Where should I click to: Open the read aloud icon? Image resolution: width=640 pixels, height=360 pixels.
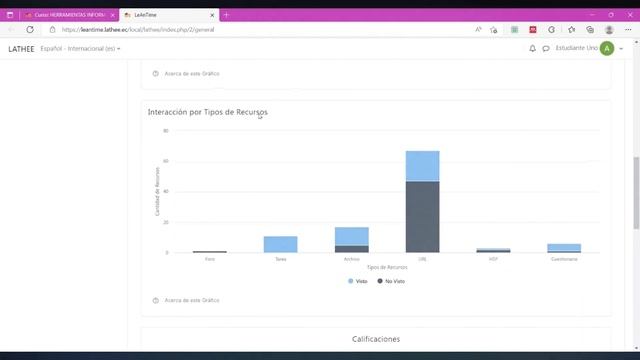click(x=478, y=29)
